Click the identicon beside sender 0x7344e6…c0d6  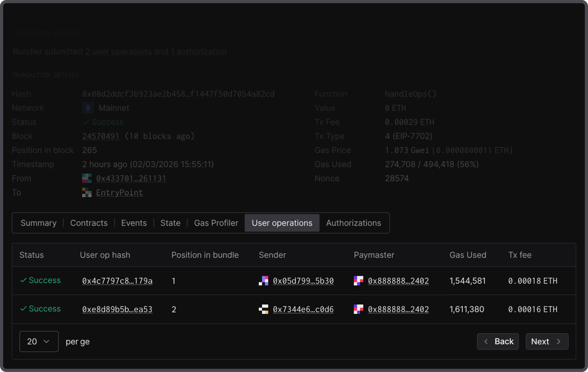click(264, 309)
